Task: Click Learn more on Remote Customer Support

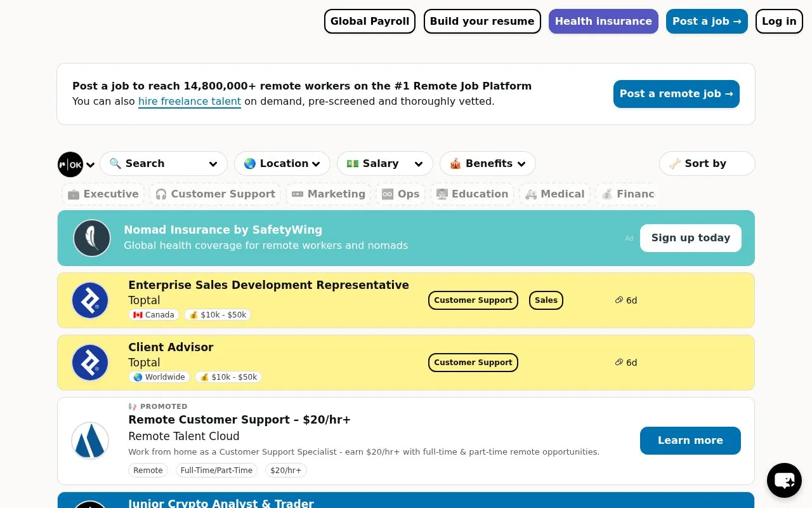Action: (690, 441)
